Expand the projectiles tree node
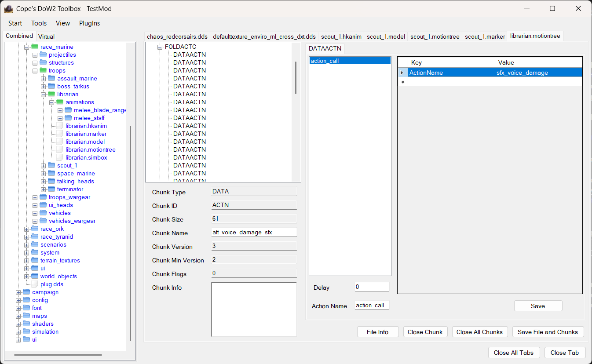The image size is (592, 364). pyautogui.click(x=35, y=55)
